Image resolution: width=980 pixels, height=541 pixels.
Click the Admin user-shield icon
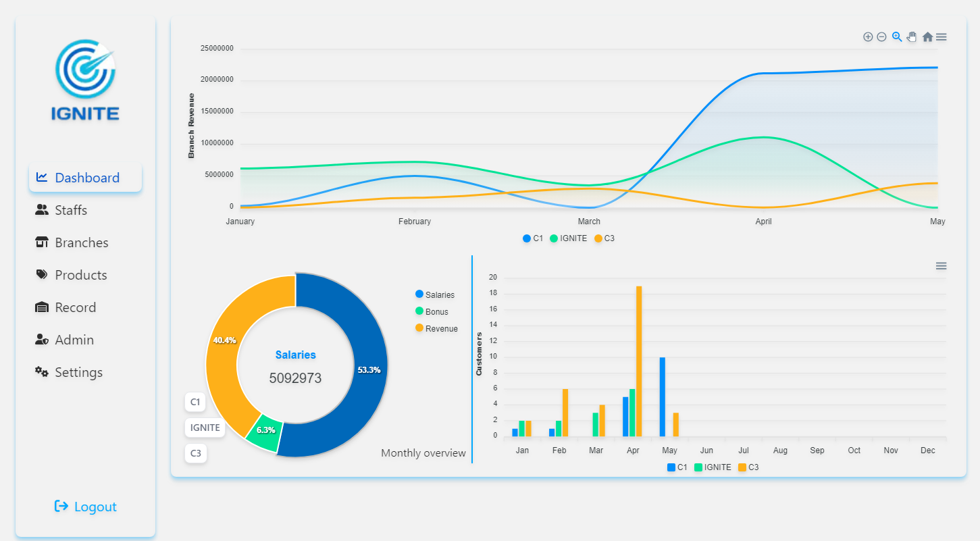pos(42,340)
